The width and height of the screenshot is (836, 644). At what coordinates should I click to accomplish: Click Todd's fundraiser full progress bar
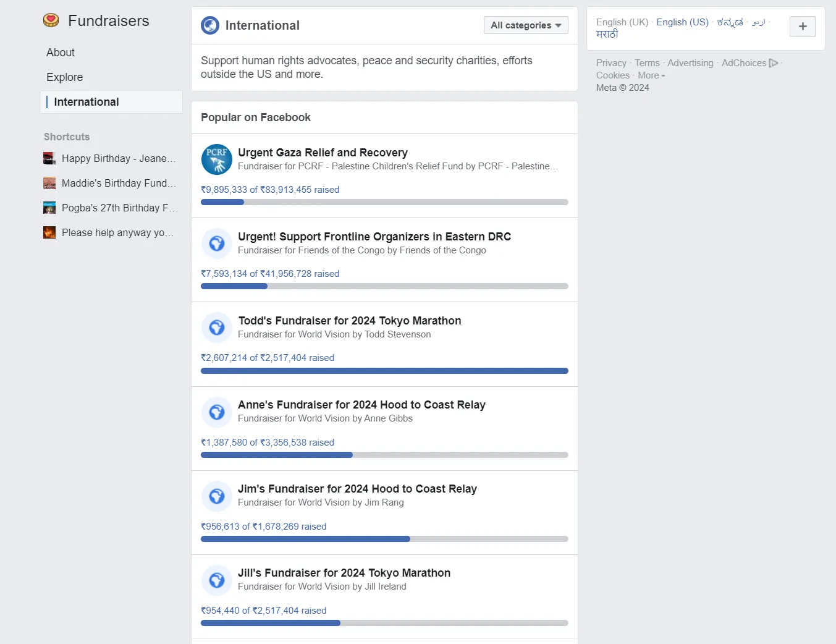(x=384, y=371)
